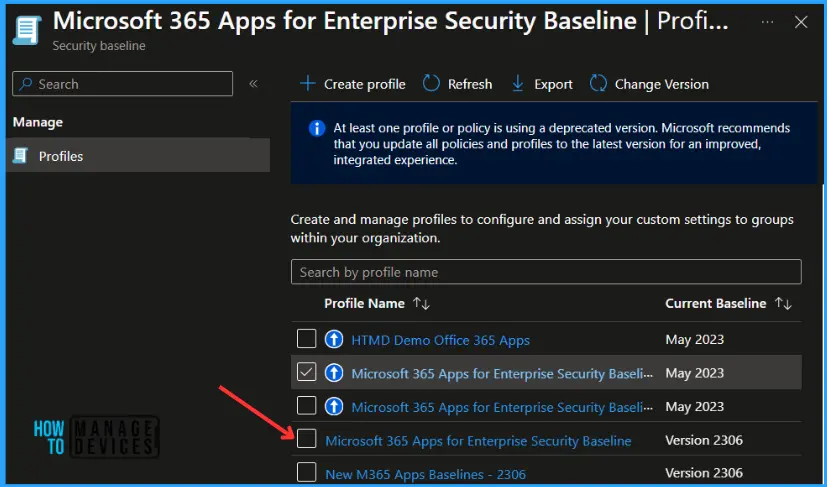Click update icon in third profile row
Image resolution: width=827 pixels, height=487 pixels.
(x=334, y=406)
